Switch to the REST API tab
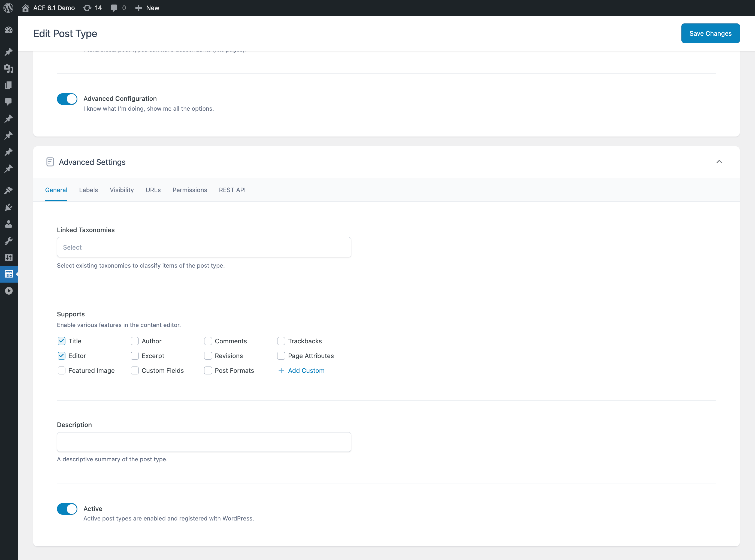 click(x=232, y=189)
